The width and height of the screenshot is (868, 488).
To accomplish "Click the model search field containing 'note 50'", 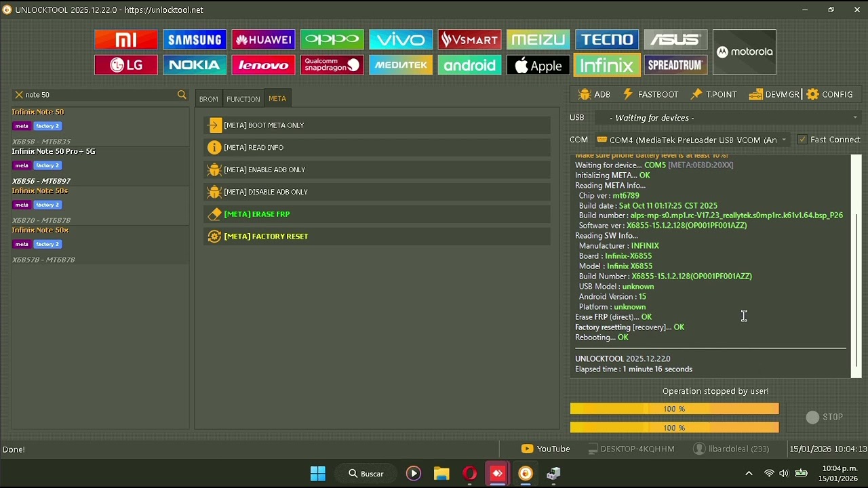I will [99, 95].
